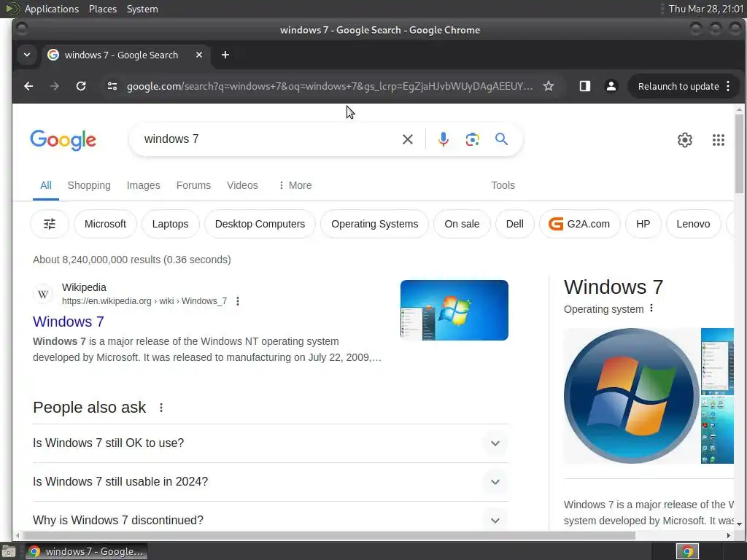
Task: Click the address bar URL
Action: point(330,86)
